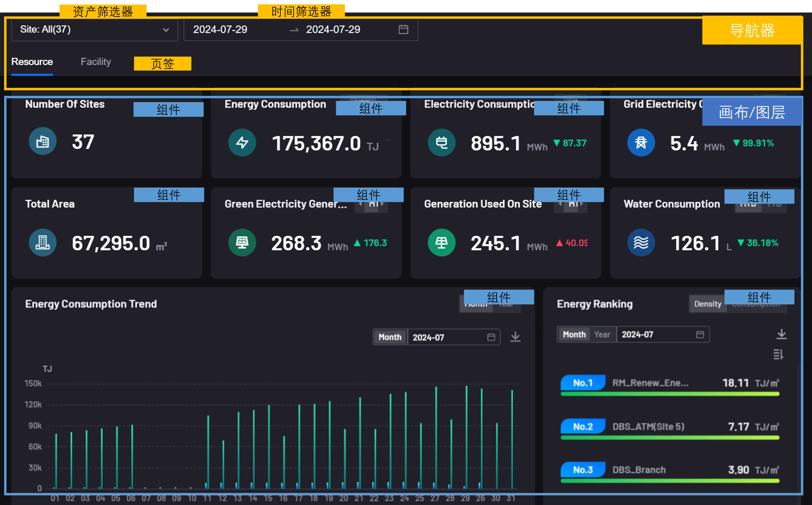Click the 36.18% decrease indicator
The image size is (812, 505).
(x=758, y=243)
